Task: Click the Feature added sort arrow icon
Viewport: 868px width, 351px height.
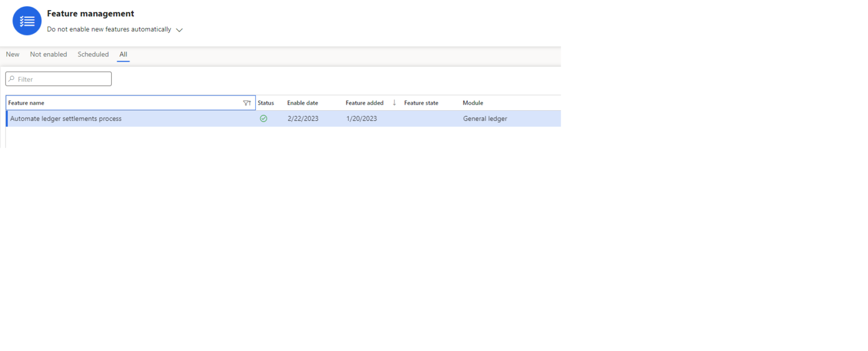Action: coord(394,103)
